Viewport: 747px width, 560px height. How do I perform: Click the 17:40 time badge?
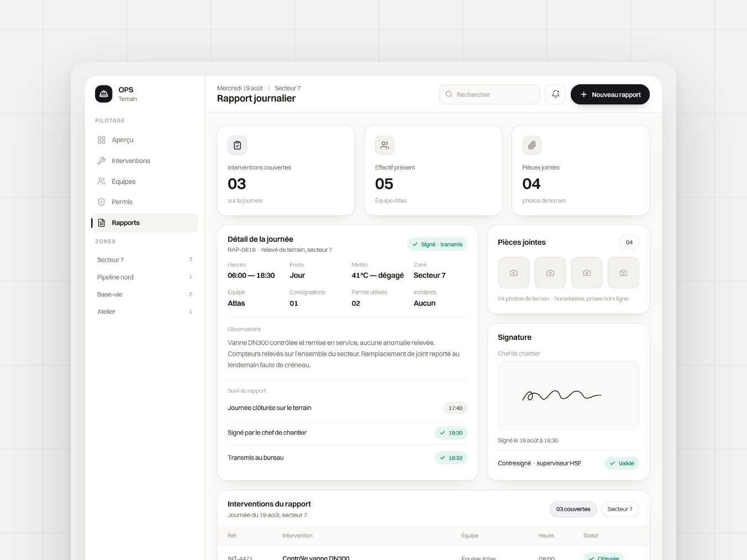pyautogui.click(x=455, y=408)
